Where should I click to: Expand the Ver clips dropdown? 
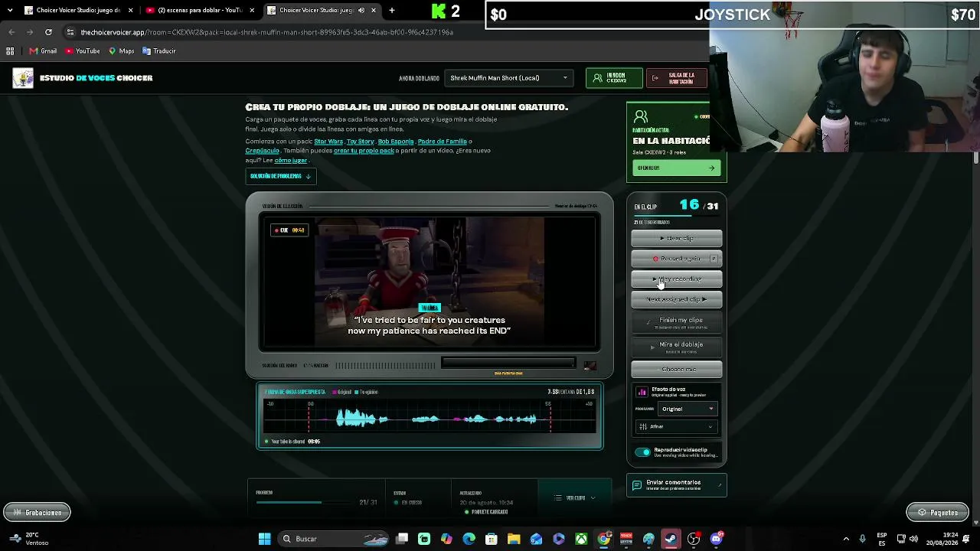576,498
